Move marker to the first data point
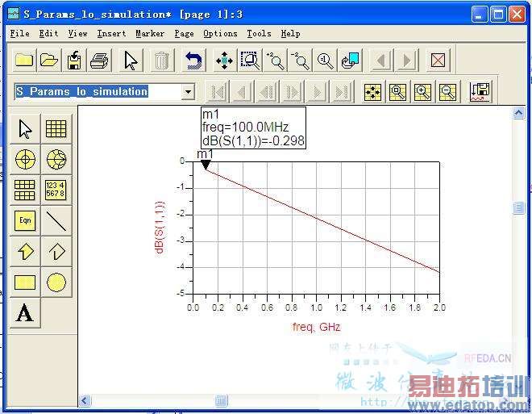This screenshot has height=414, width=532. coord(217,92)
